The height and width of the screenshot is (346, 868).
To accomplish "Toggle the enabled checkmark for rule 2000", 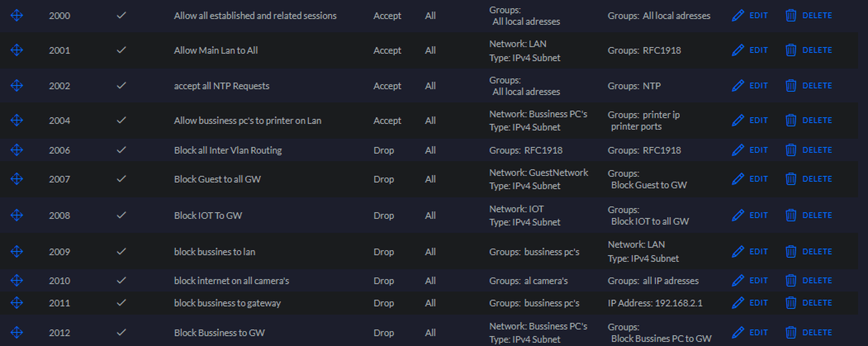I will (x=121, y=15).
